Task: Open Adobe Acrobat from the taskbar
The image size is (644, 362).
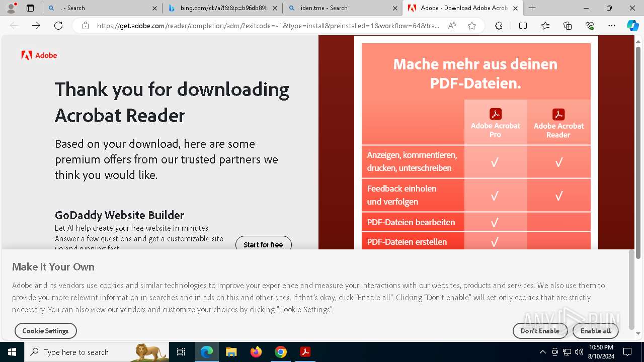Action: [x=305, y=352]
